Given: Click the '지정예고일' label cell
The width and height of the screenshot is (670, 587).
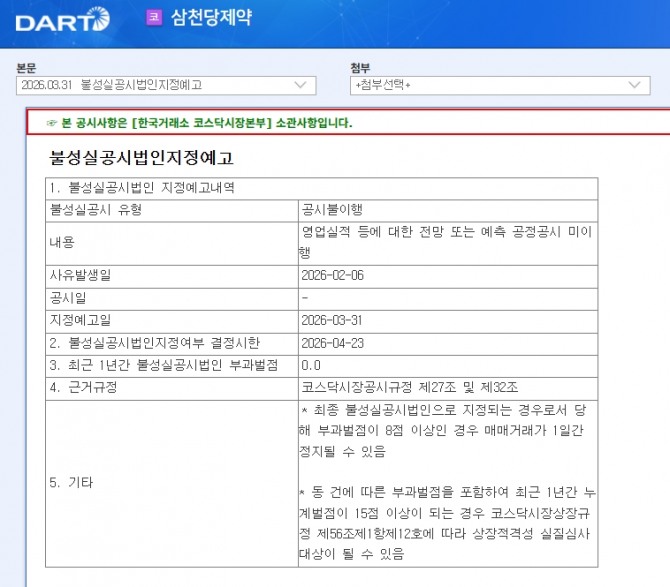Looking at the screenshot, I should click(172, 321).
